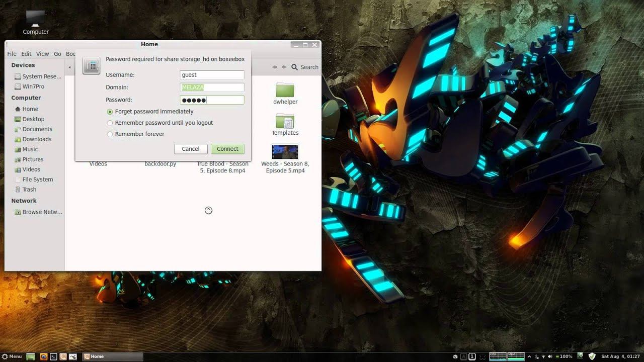Image resolution: width=644 pixels, height=362 pixels.
Task: Cancel the password dialog
Action: pyautogui.click(x=191, y=149)
